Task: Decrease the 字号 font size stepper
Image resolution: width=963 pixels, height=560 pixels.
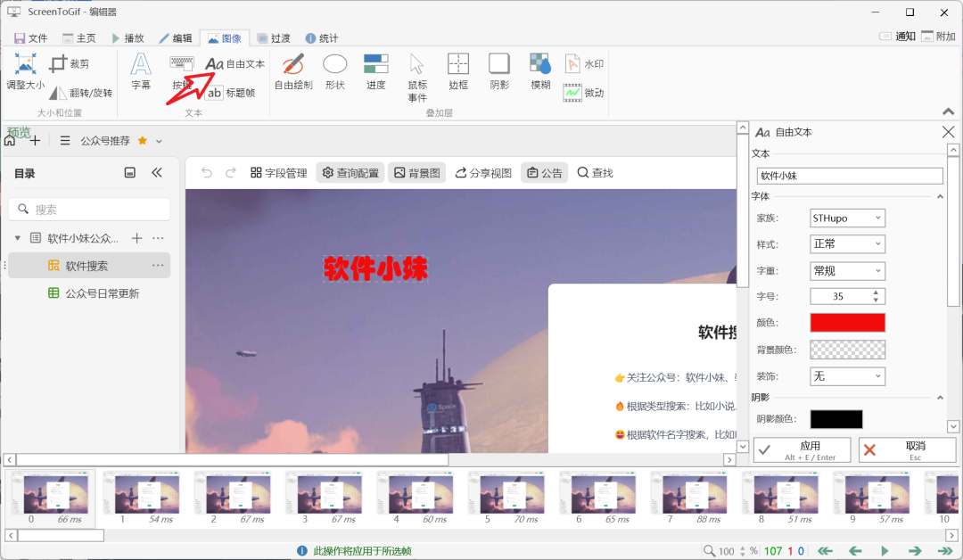Action: coord(876,300)
